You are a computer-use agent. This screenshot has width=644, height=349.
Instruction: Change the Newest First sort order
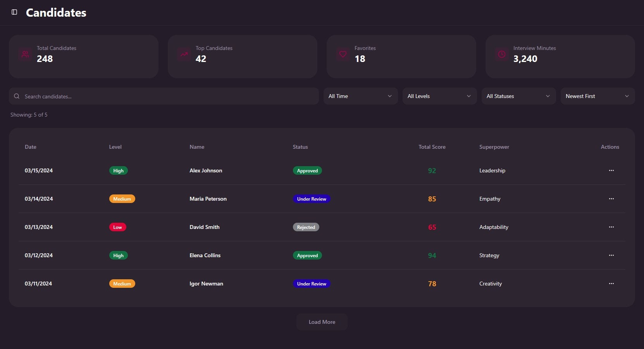597,96
